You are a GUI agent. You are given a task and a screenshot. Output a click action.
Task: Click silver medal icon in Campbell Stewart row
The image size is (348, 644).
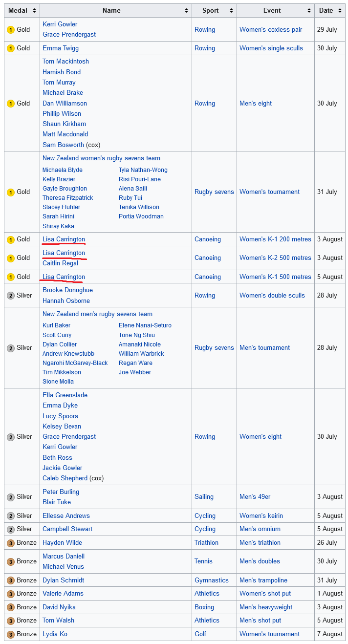tap(11, 529)
